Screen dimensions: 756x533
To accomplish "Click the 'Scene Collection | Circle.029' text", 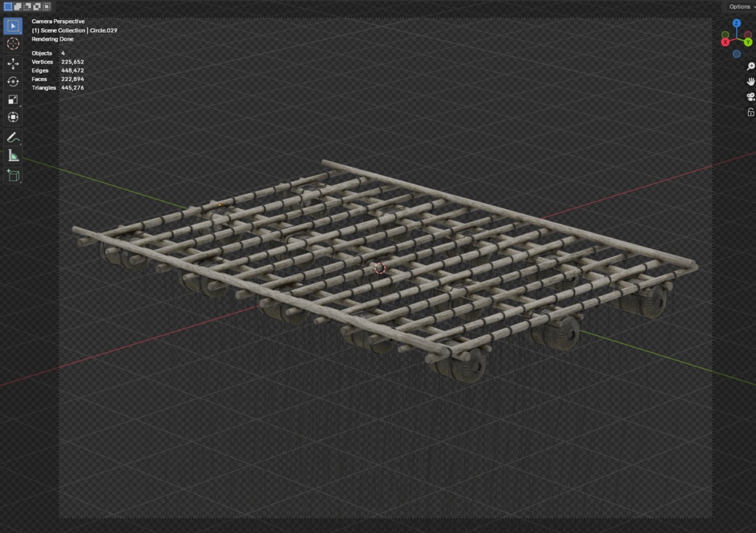I will coord(79,30).
